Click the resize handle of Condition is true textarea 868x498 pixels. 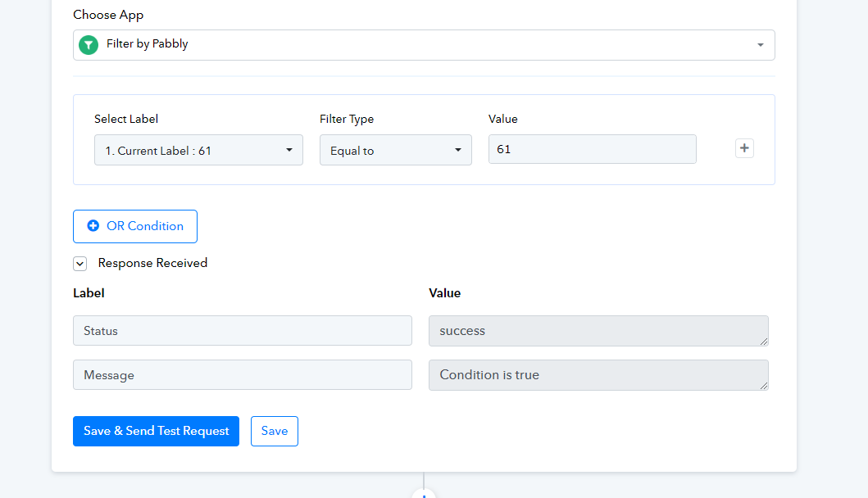tap(763, 386)
